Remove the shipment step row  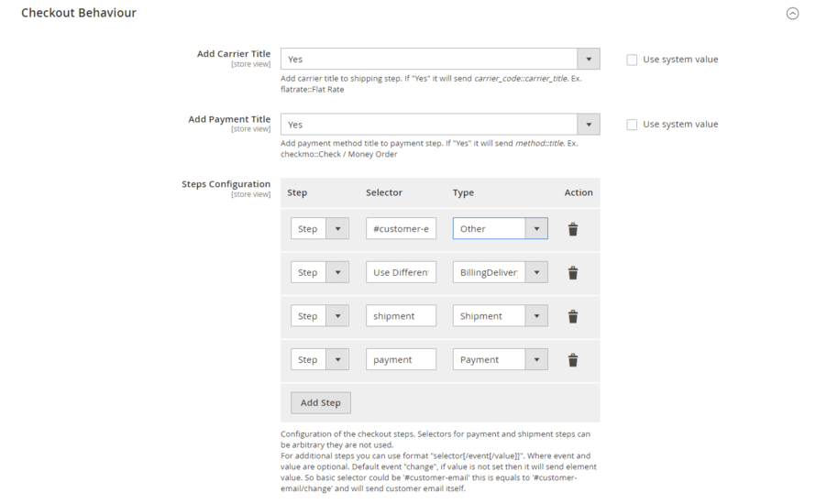(573, 316)
